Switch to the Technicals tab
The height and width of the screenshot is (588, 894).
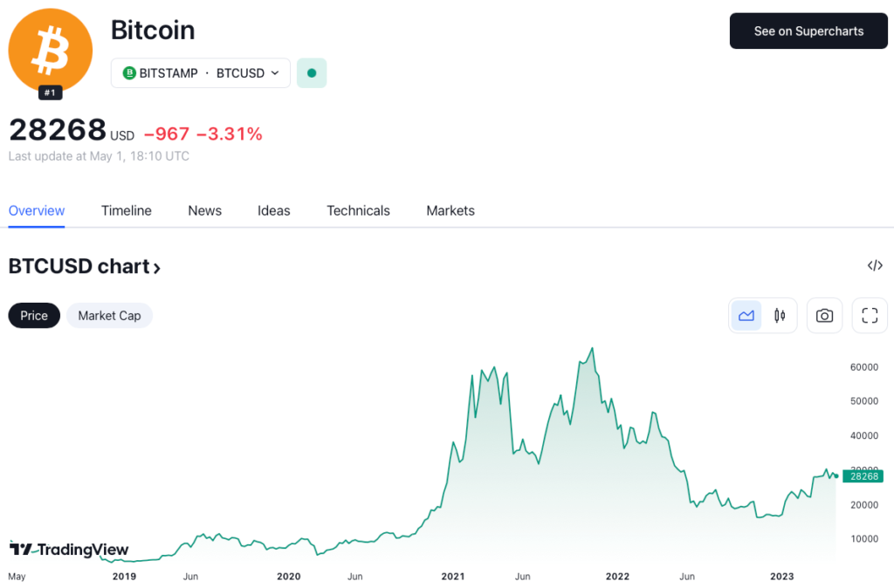358,210
